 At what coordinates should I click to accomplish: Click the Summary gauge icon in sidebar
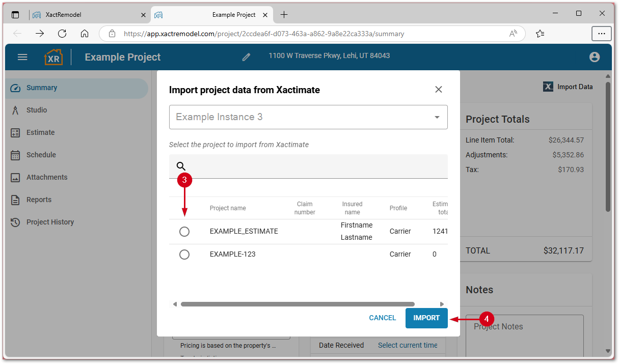tap(15, 88)
